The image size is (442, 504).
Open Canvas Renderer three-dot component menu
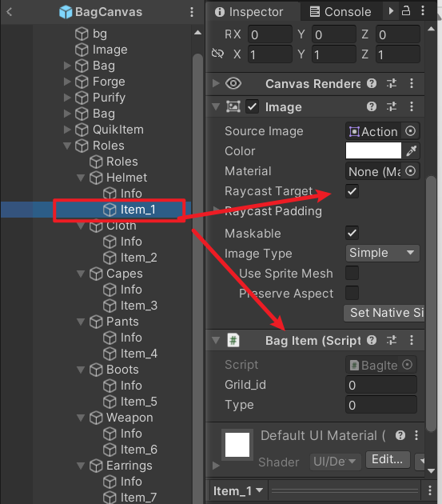412,83
